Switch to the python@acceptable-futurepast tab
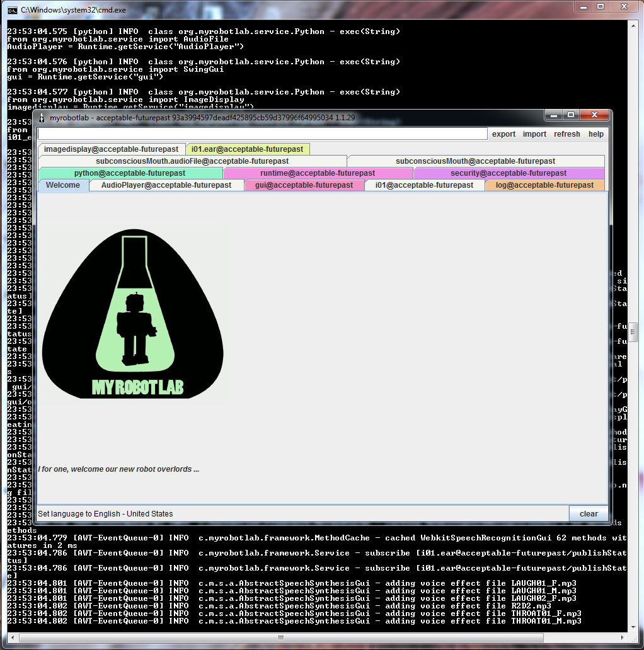 [130, 173]
